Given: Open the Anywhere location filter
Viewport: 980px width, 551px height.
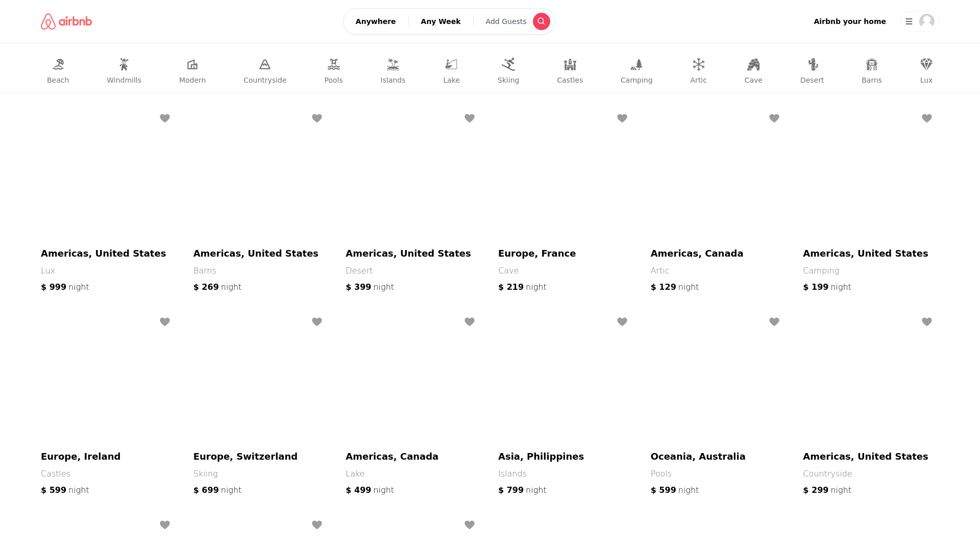Looking at the screenshot, I should coord(376,21).
